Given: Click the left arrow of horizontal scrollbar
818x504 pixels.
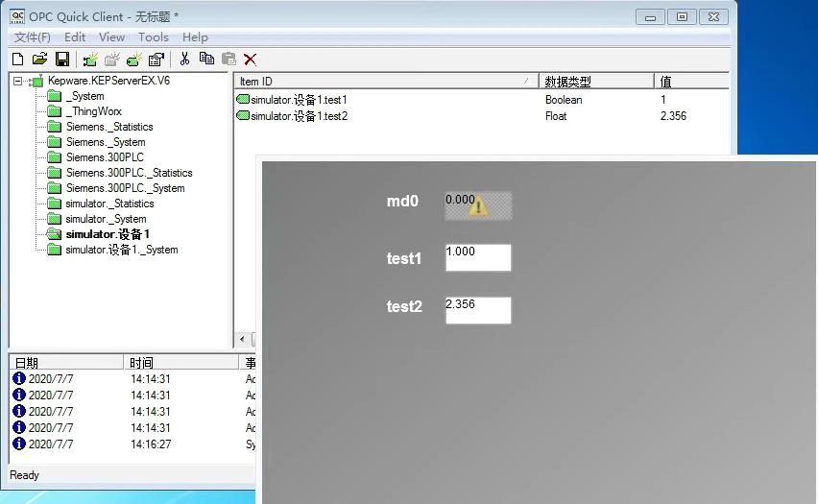Looking at the screenshot, I should click(242, 340).
